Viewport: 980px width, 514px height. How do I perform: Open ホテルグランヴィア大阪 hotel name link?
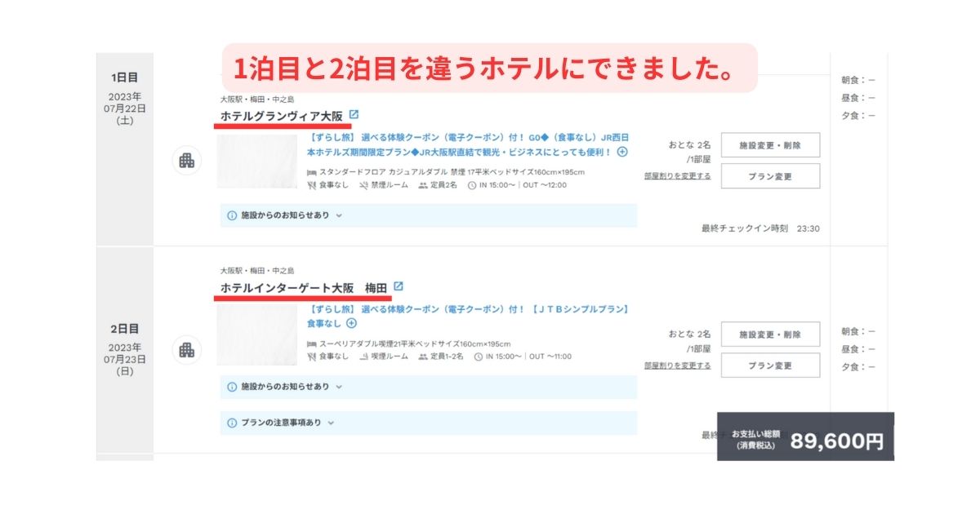tap(281, 116)
